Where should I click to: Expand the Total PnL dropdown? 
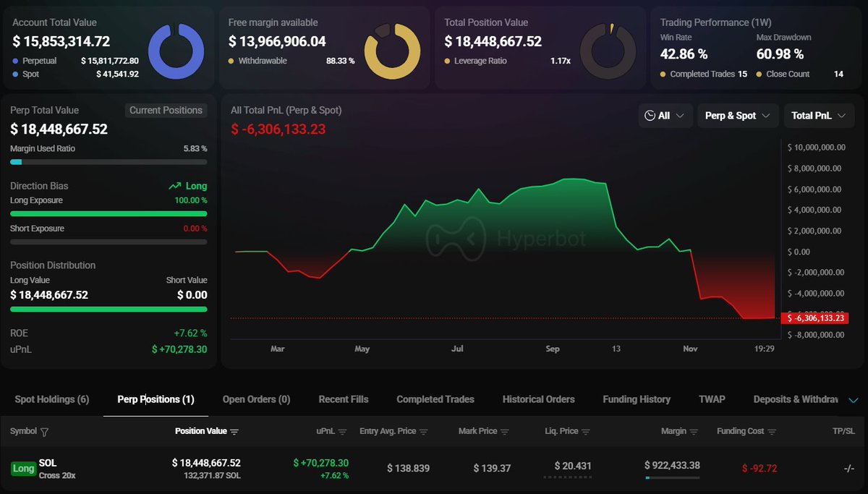[818, 116]
